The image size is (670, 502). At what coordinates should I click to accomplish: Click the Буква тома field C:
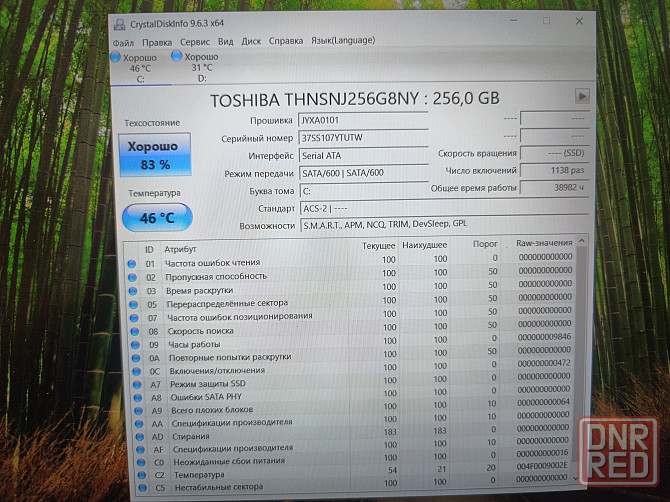[364, 191]
